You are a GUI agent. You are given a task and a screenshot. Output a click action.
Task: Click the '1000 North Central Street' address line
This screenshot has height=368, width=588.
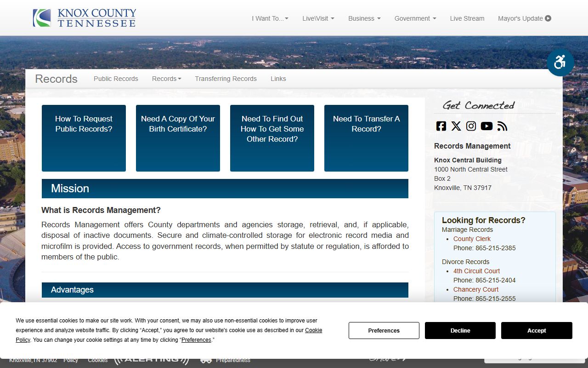click(x=471, y=169)
